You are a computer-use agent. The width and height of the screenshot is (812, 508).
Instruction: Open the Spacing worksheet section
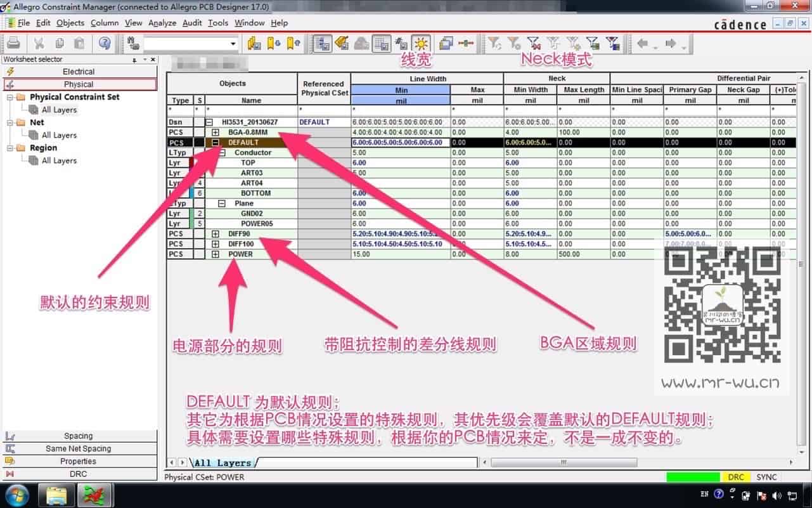click(79, 436)
